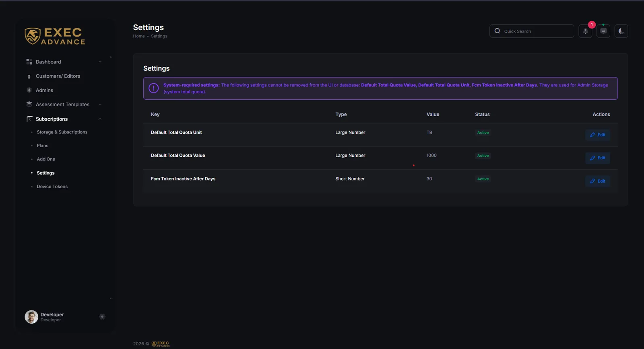Click the Settings breadcrumb item
The image size is (644, 349).
pos(159,36)
